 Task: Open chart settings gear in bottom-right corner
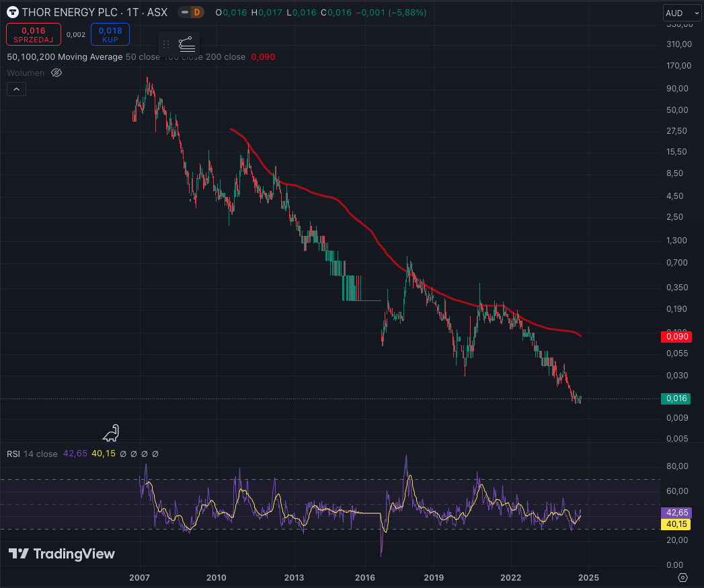(682, 577)
